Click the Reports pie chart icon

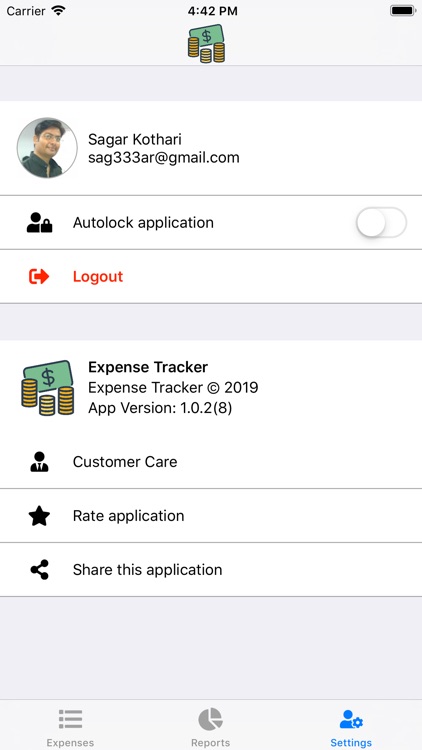(211, 719)
